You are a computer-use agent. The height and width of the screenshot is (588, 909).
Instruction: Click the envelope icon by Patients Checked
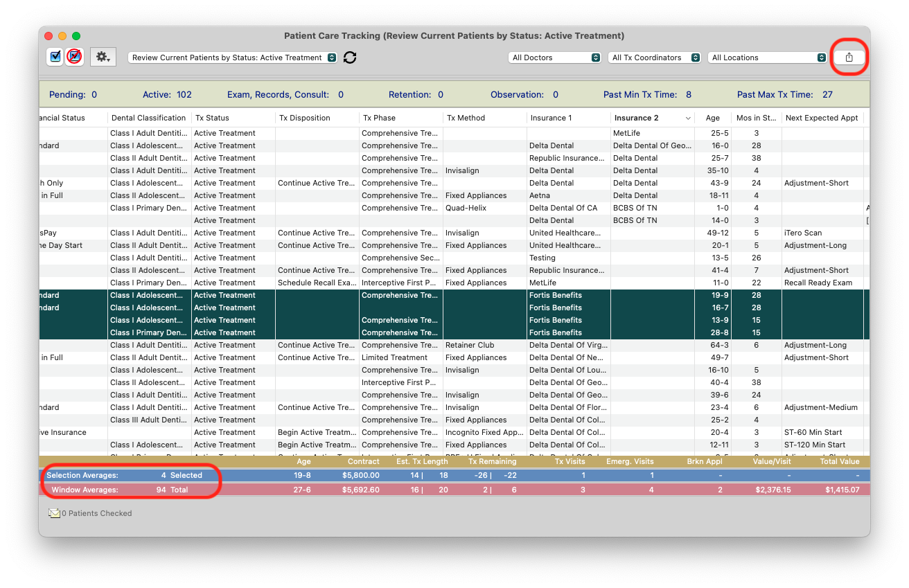tap(54, 513)
